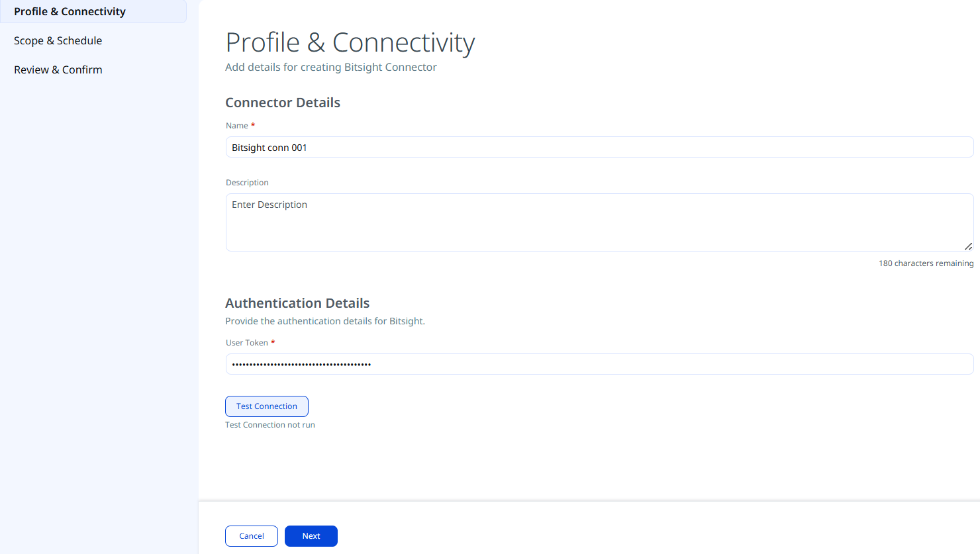Open the Scope & Schedule step

[58, 40]
